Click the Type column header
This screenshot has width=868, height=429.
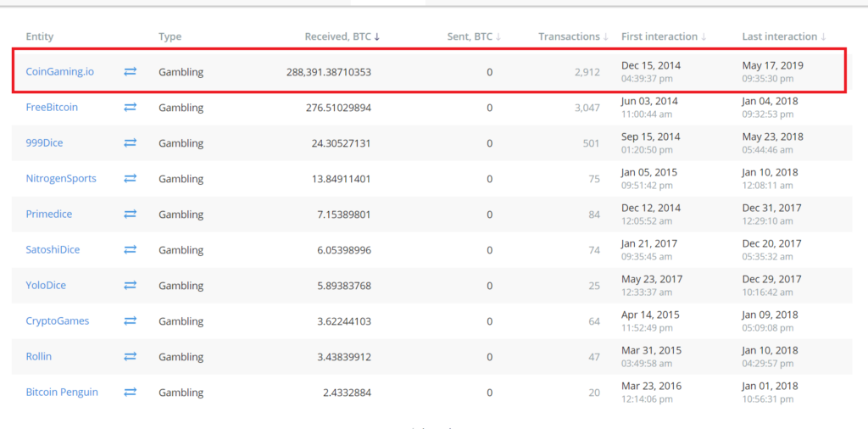coord(170,36)
